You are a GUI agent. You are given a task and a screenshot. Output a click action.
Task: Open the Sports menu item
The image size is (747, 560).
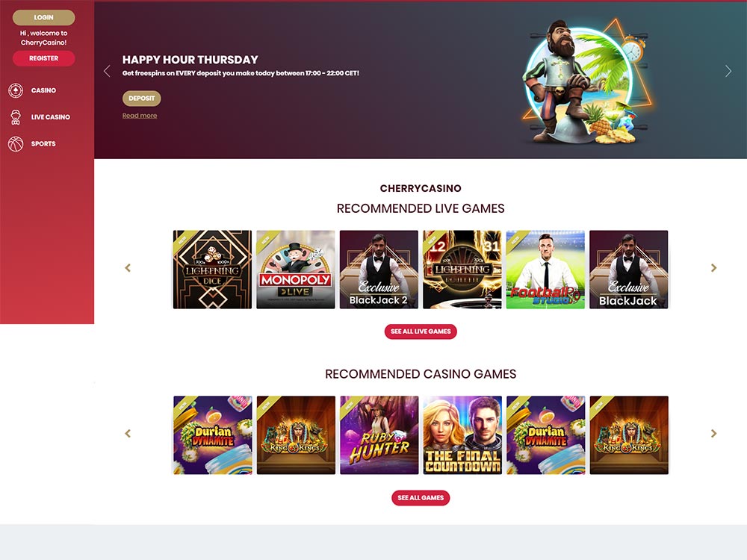43,144
